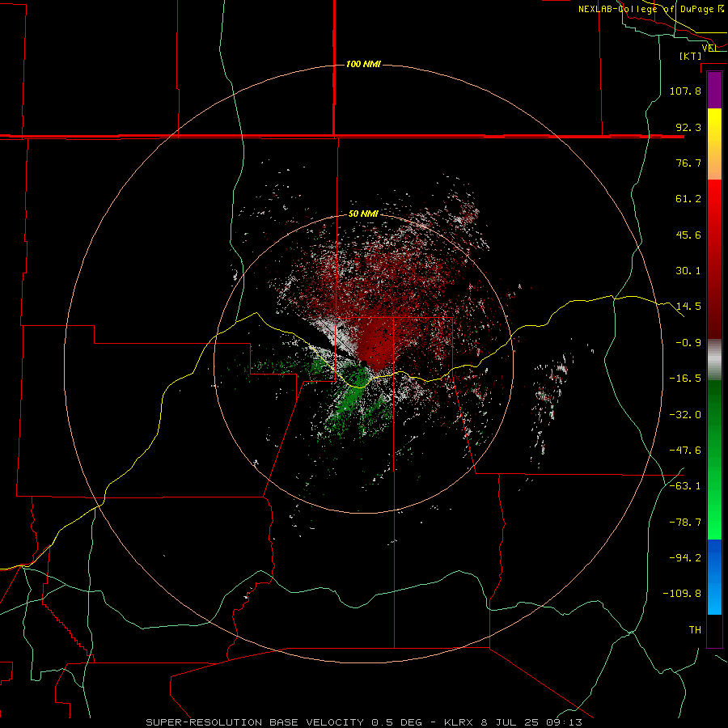Click the gray near-zero segment of color bar

click(714, 359)
